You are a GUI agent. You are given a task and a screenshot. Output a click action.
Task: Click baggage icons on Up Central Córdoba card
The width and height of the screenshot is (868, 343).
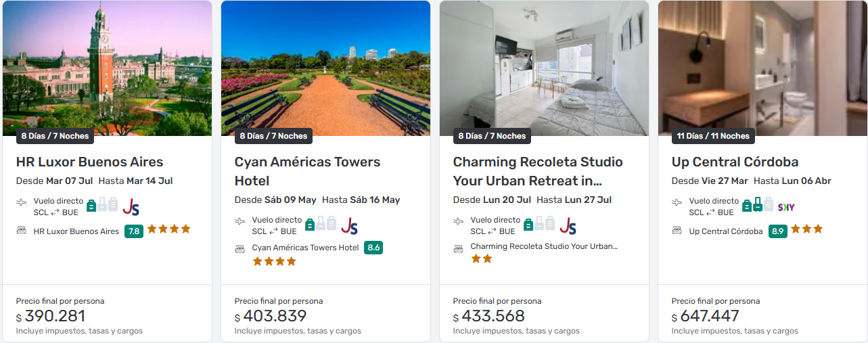click(x=758, y=205)
